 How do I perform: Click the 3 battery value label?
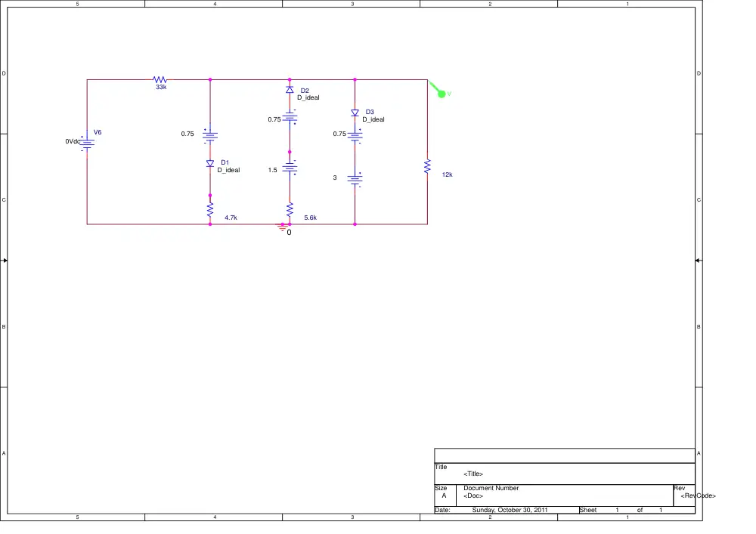pos(335,177)
